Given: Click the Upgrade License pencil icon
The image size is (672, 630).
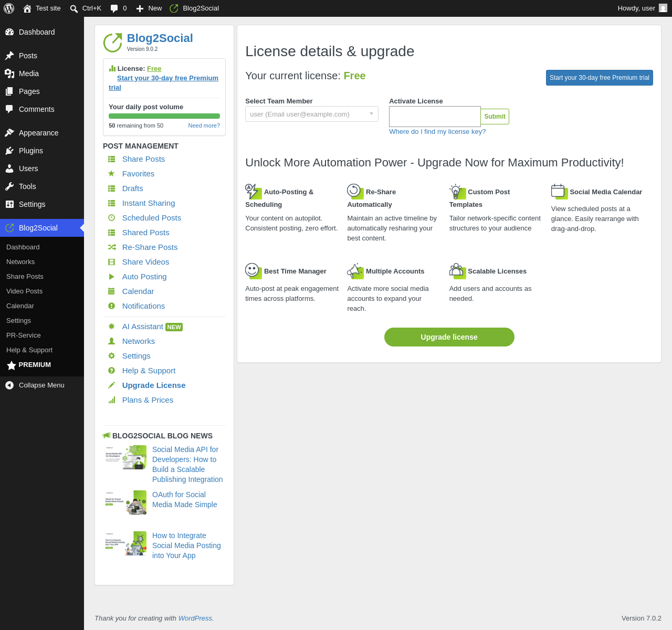Looking at the screenshot, I should point(111,385).
